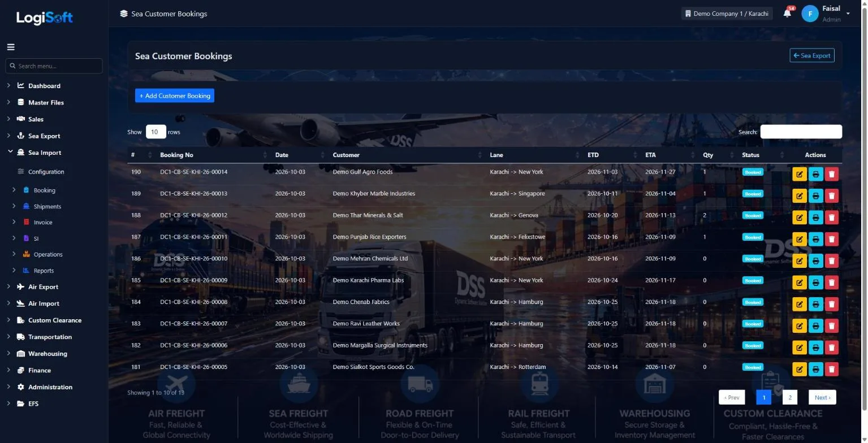Toggle the hamburger sidebar menu
The image size is (868, 443).
click(x=11, y=47)
